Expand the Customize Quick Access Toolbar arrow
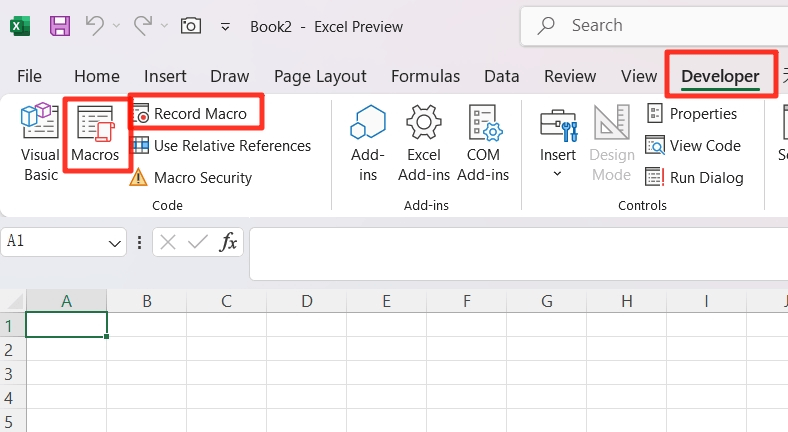 coord(225,27)
